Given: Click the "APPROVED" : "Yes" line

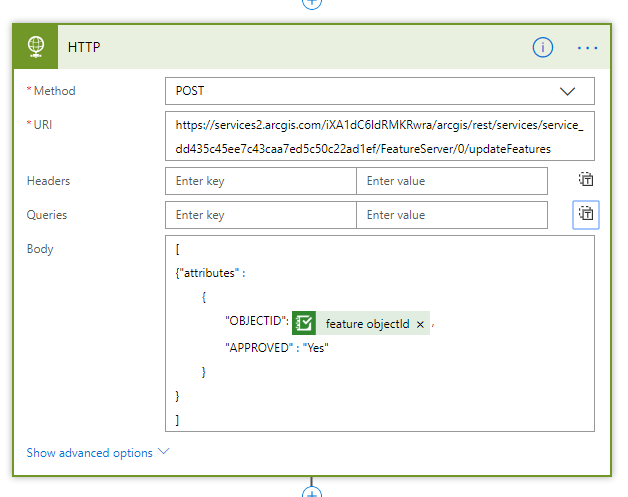Looking at the screenshot, I should (277, 347).
